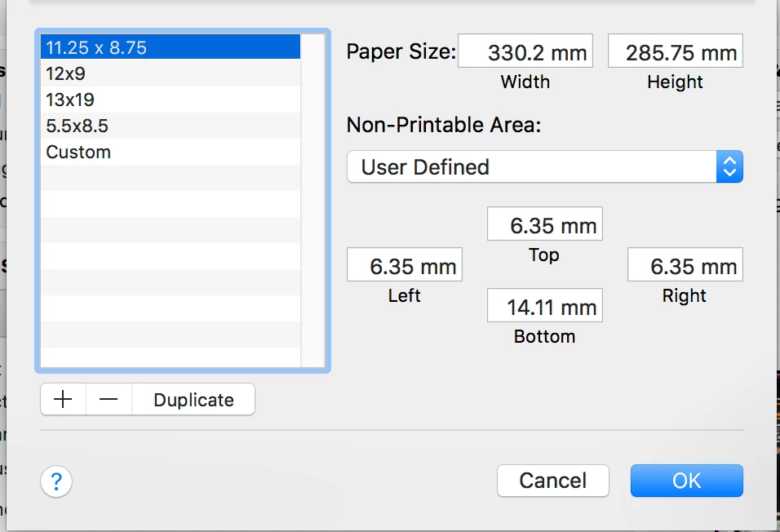The height and width of the screenshot is (532, 780).
Task: Click the Top margin field
Action: (545, 224)
